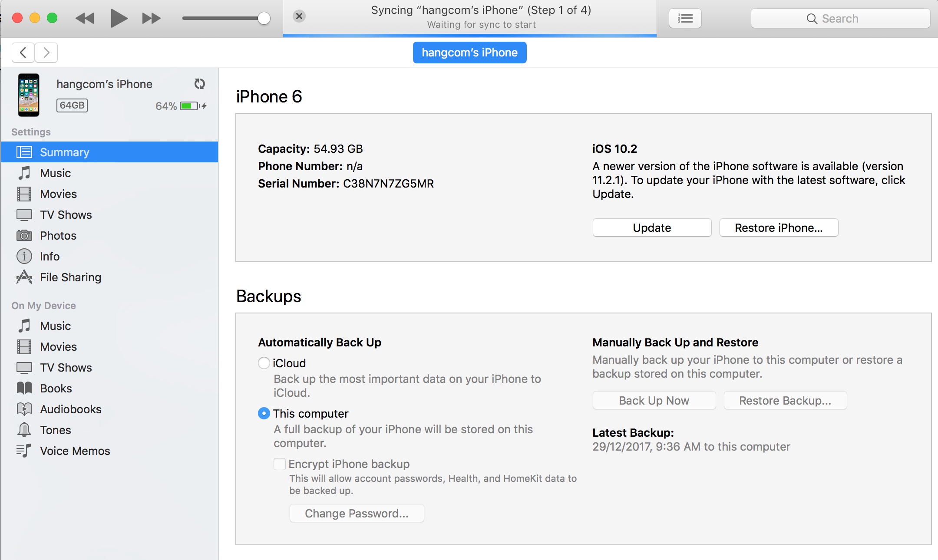Screen dimensions: 938x560
Task: Open Photos settings in the sidebar
Action: tap(58, 236)
